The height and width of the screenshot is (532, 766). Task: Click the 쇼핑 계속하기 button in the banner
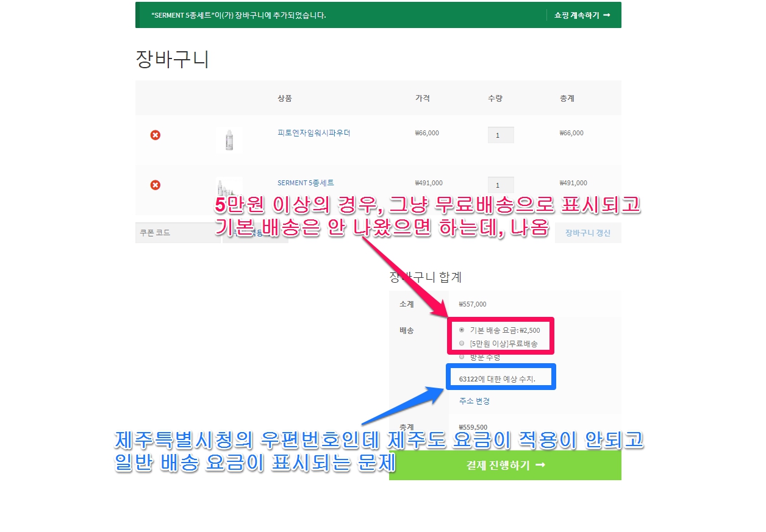pos(582,15)
